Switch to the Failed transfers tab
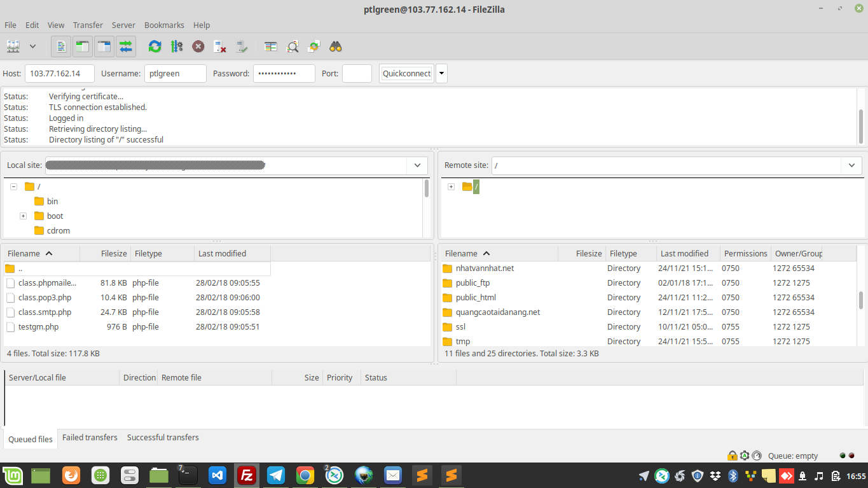 tap(90, 438)
